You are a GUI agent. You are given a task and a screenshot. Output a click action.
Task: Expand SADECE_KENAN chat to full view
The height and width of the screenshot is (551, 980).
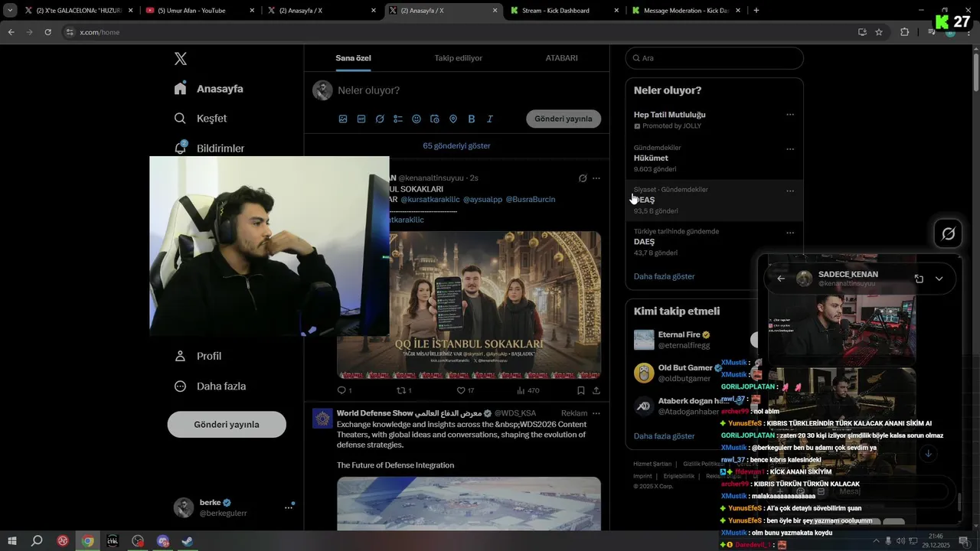point(919,279)
